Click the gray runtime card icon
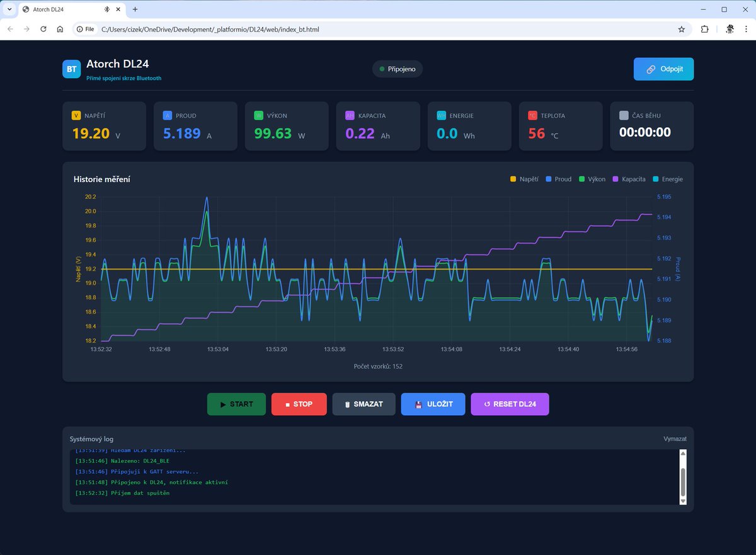This screenshot has height=555, width=756. [624, 116]
